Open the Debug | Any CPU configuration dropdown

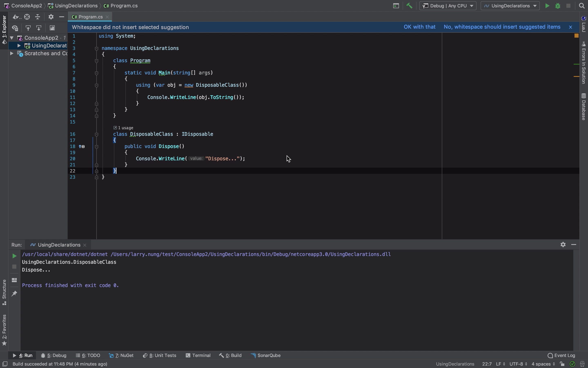tap(448, 6)
